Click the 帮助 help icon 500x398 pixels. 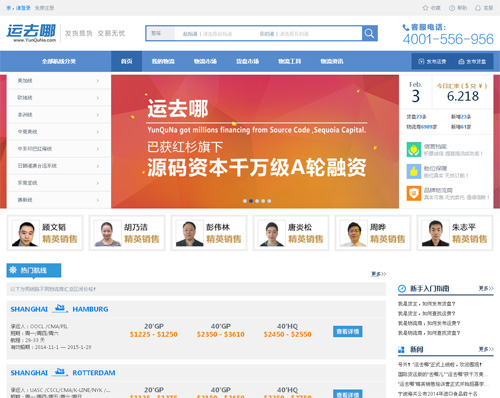(452, 8)
